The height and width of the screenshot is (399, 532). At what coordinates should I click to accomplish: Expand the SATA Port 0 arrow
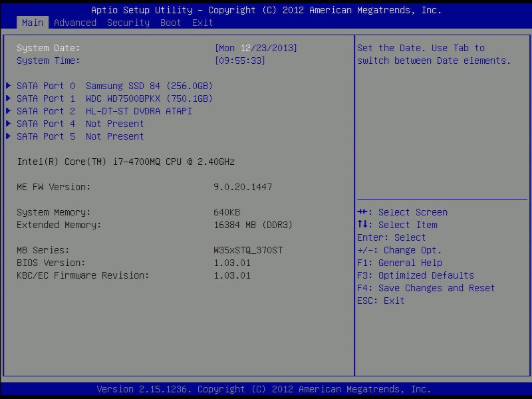point(9,86)
